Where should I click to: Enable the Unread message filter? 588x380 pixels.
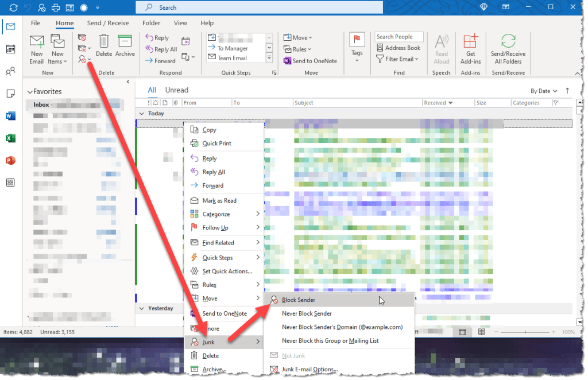(x=176, y=90)
